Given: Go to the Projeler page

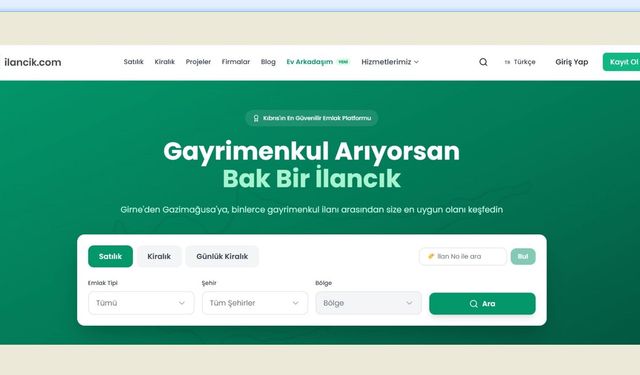Looking at the screenshot, I should click(x=198, y=62).
